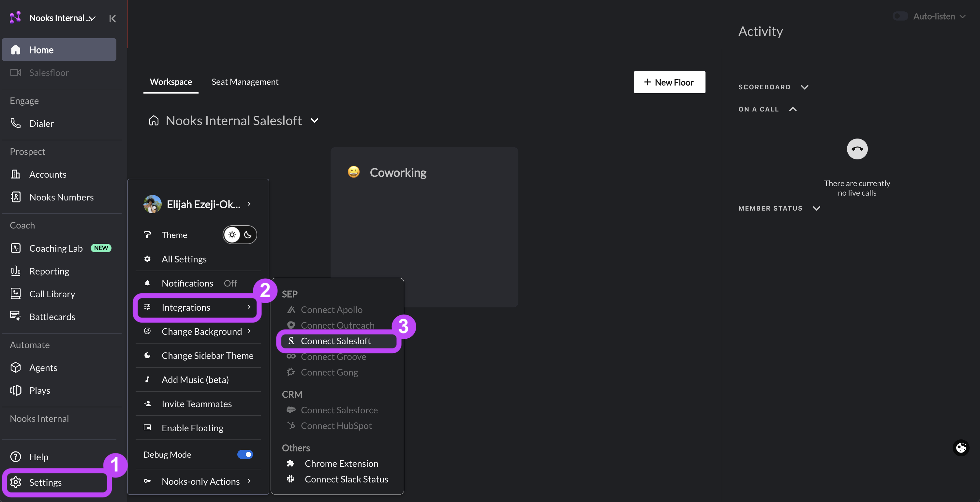Expand the Nooks Internal Salesloft floor dropdown
This screenshot has height=502, width=980.
(x=315, y=120)
